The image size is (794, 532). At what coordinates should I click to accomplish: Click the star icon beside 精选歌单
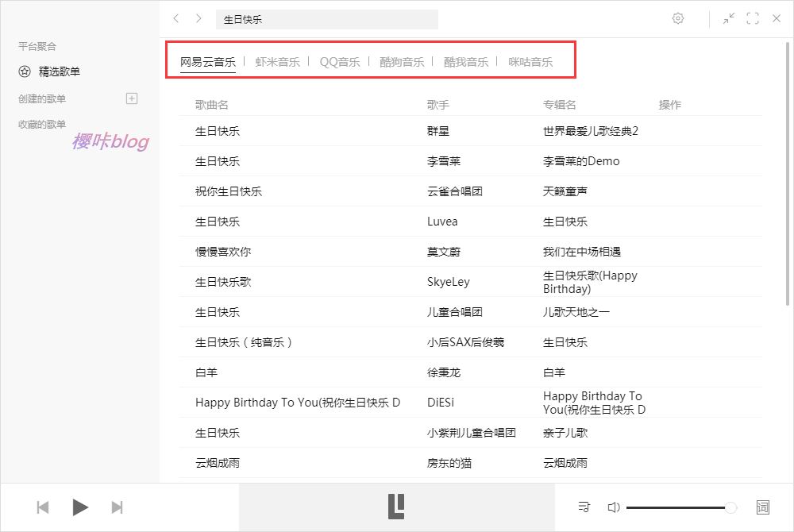coord(25,71)
